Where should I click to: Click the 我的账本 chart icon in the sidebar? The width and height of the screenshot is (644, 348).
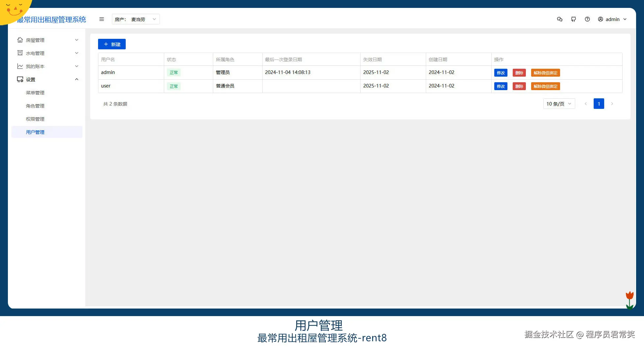click(x=20, y=66)
